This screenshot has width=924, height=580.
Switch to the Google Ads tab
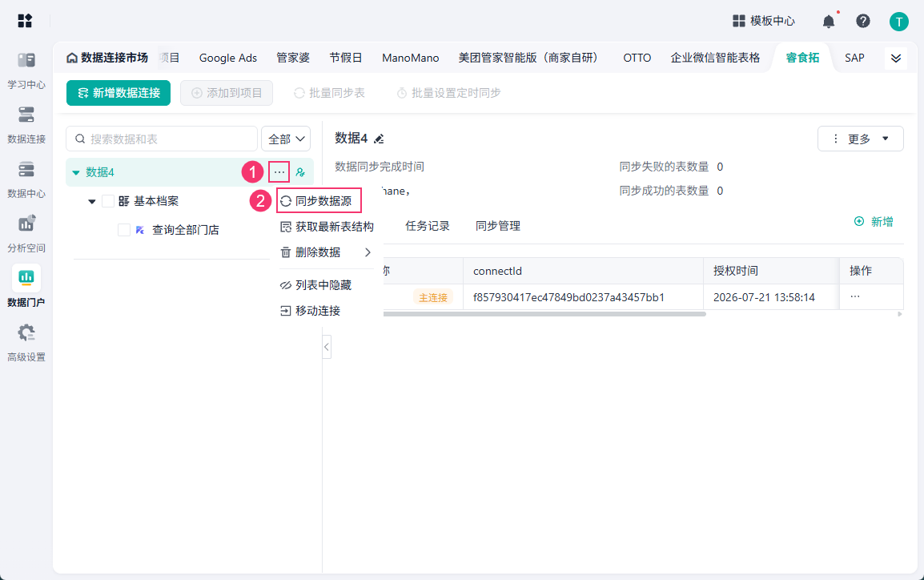click(228, 58)
